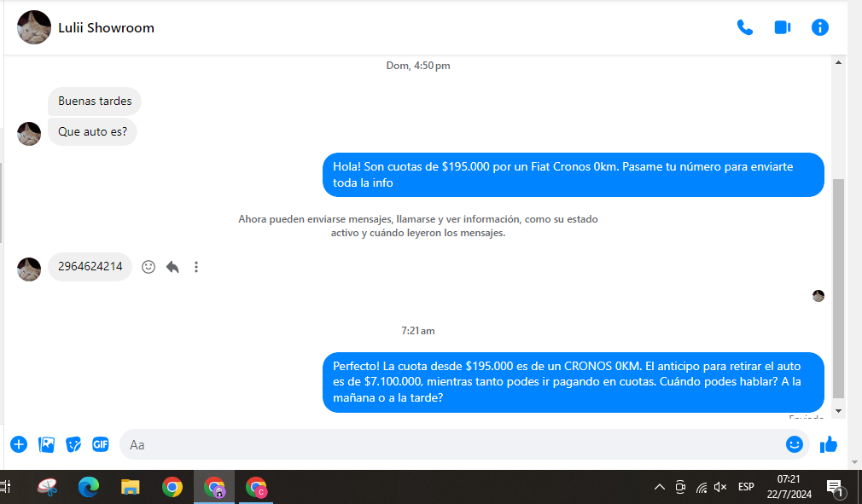Click the chat vertical scrollbar thumb
Viewport: 862px width, 504px height.
[x=838, y=288]
